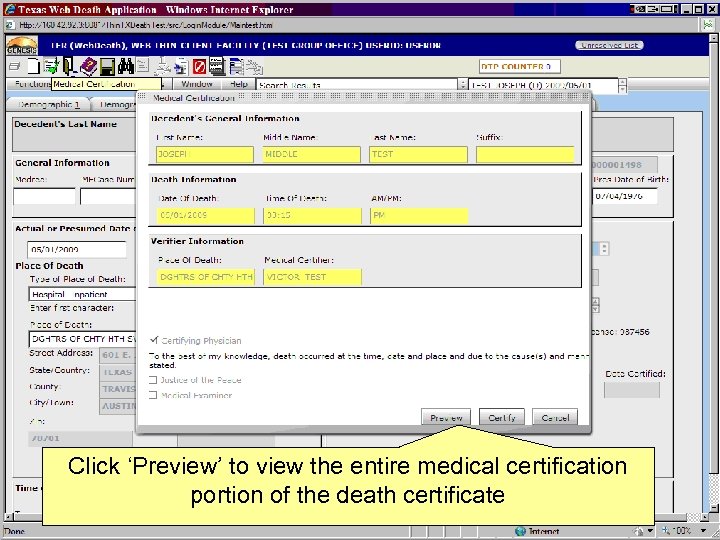Image resolution: width=720 pixels, height=540 pixels.
Task: Click the browser address bar URL
Action: pos(146,25)
